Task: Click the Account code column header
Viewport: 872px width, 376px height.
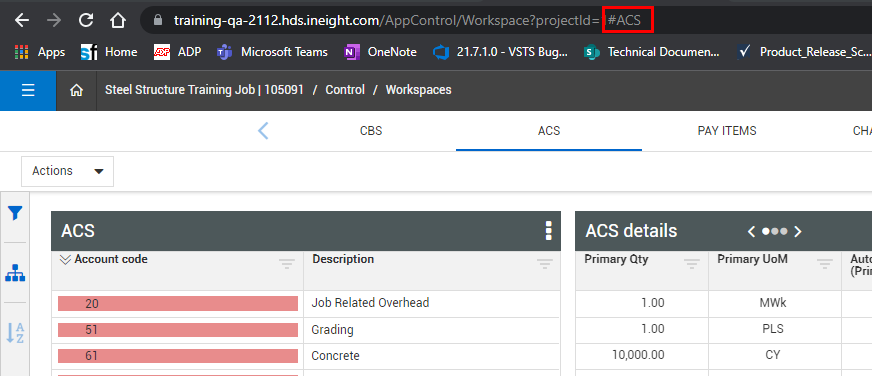Action: click(111, 259)
